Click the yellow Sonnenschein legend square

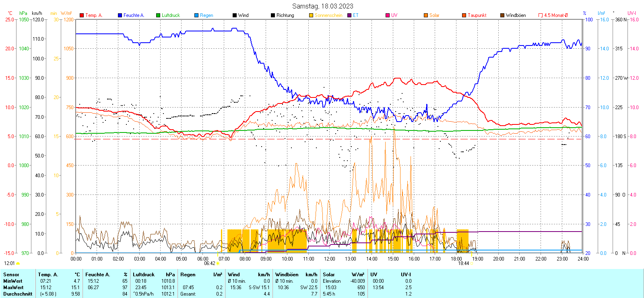tap(311, 15)
